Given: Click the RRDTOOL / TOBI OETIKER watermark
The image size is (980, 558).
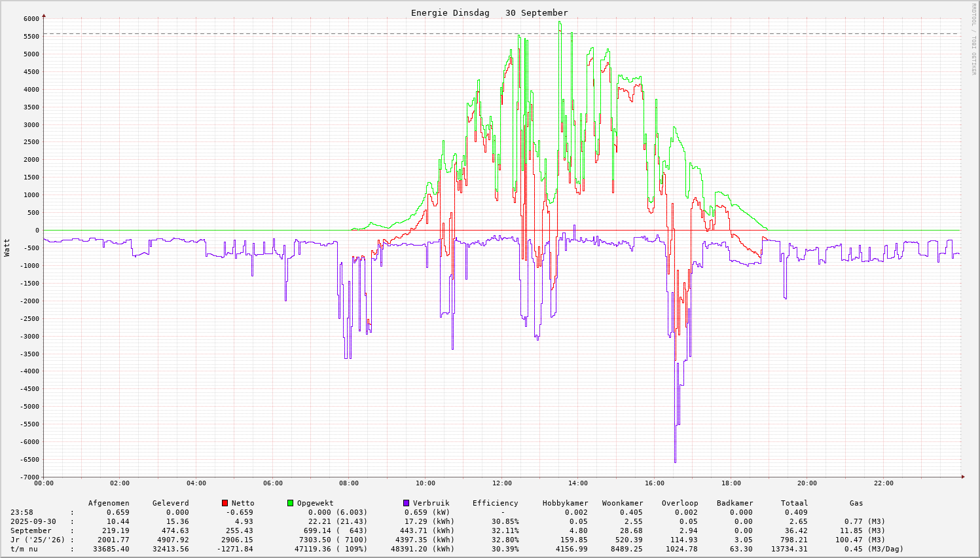Looking at the screenshot, I should 973,39.
